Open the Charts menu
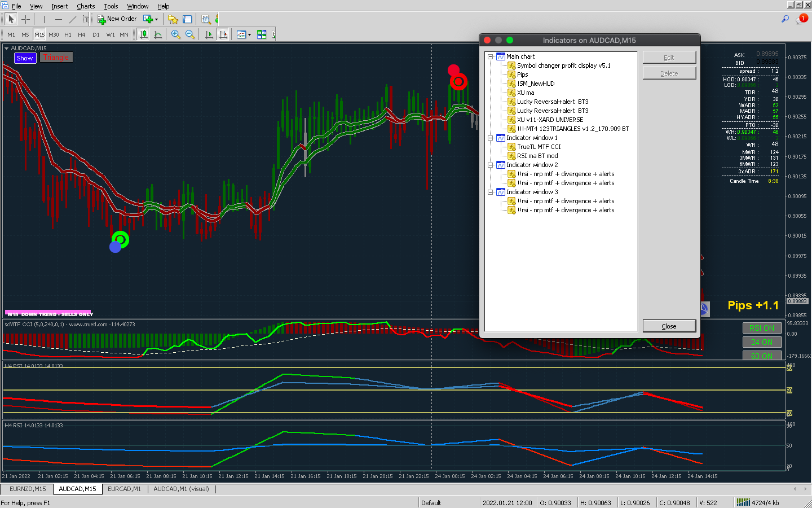 pos(86,6)
